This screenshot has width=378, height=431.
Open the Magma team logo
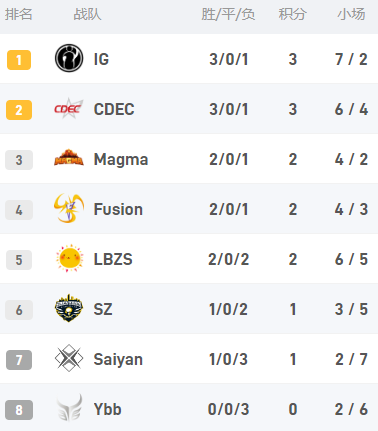(69, 158)
